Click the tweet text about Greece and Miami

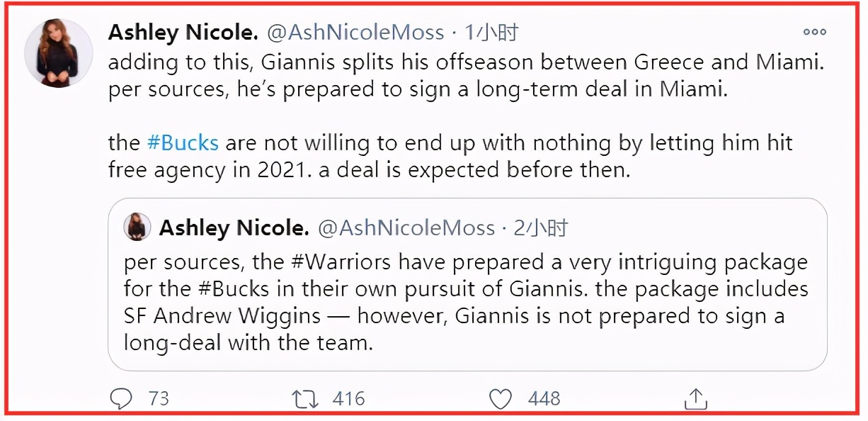(467, 62)
